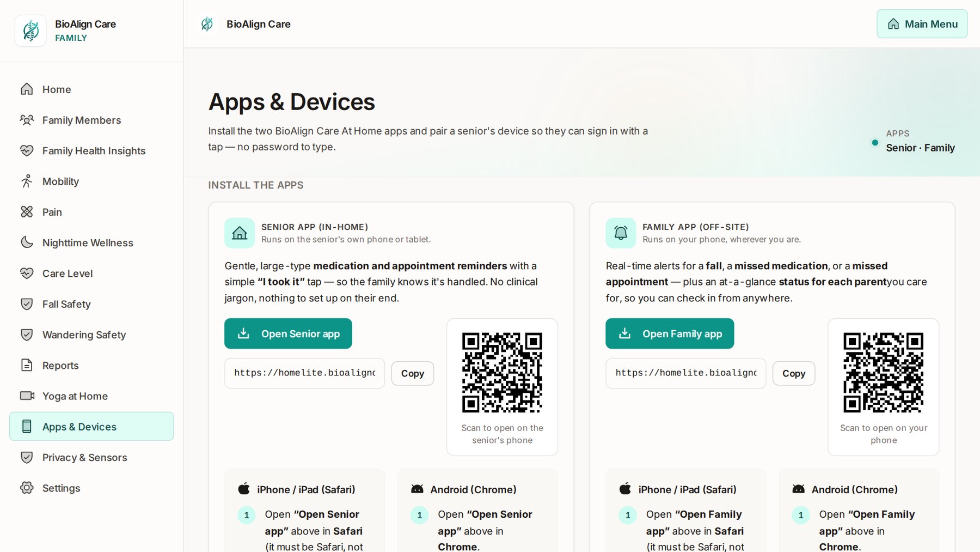Click the "Apps & Devices" page heading
980x552 pixels.
(x=292, y=102)
